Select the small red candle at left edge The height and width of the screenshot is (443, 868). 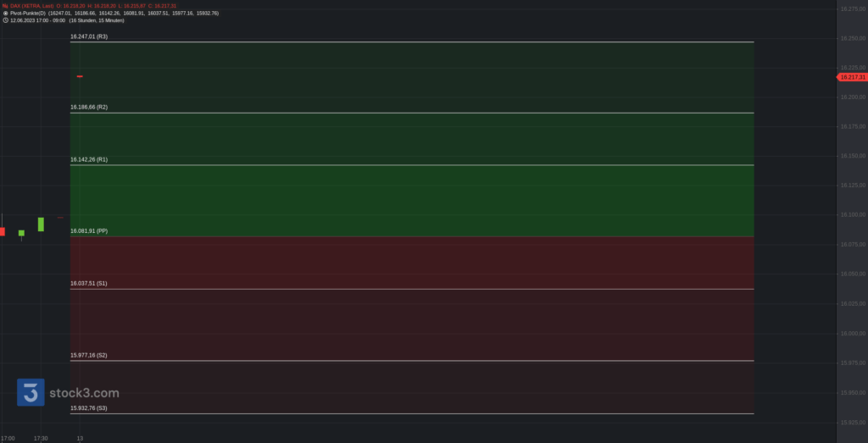(3, 231)
